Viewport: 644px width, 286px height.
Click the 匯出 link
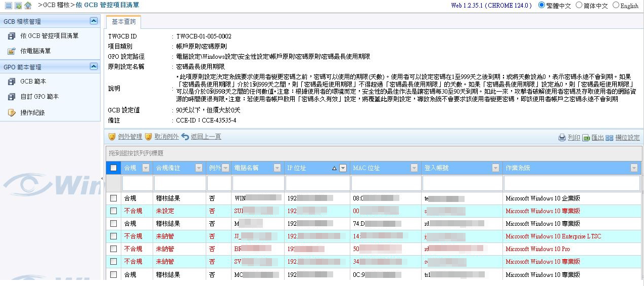597,138
